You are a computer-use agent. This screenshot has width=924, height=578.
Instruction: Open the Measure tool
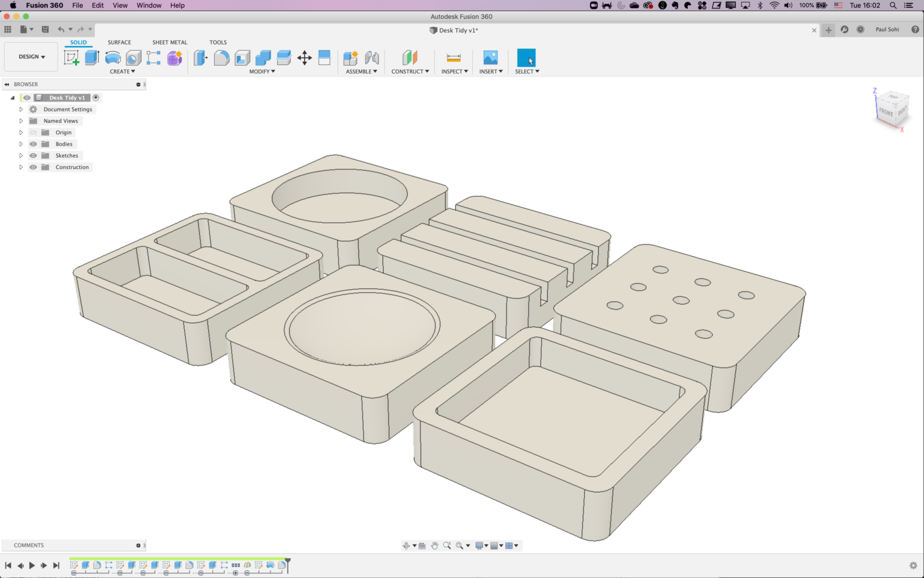click(454, 58)
